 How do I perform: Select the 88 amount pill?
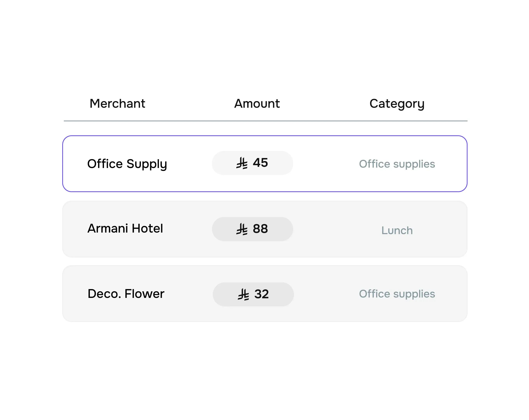coord(252,229)
